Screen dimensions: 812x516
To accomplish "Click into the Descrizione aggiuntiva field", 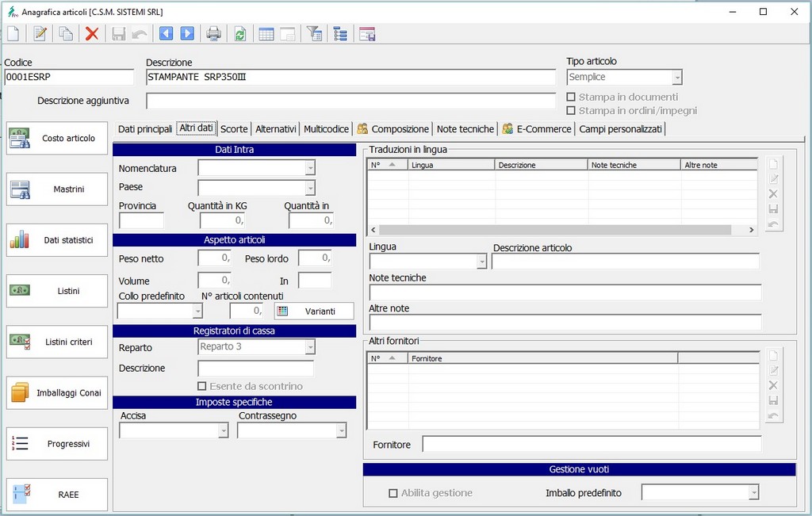I will click(351, 101).
